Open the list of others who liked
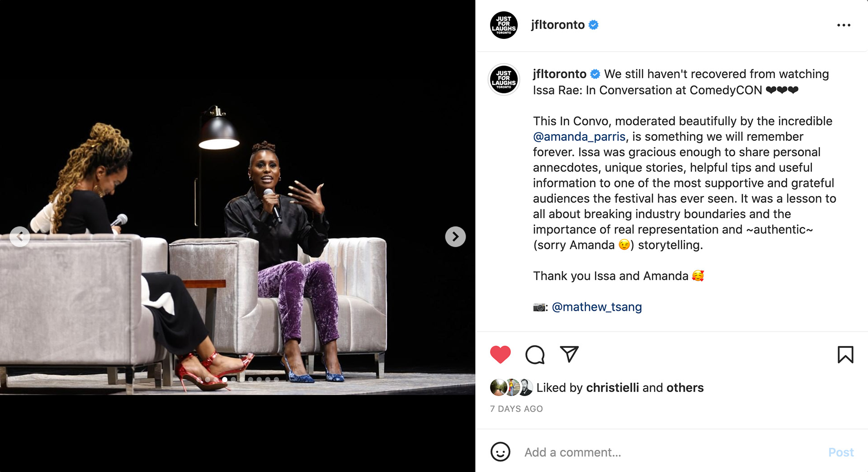 (685, 388)
